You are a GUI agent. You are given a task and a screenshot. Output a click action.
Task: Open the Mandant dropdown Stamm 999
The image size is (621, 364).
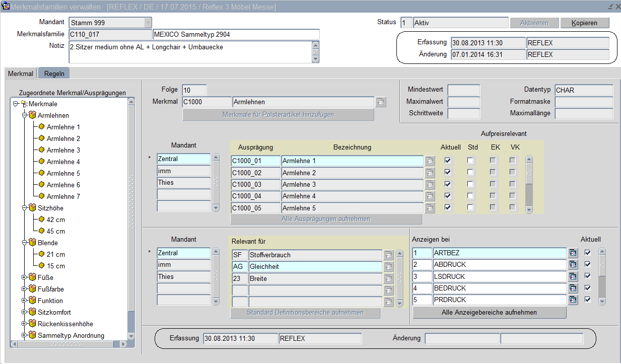tap(147, 23)
